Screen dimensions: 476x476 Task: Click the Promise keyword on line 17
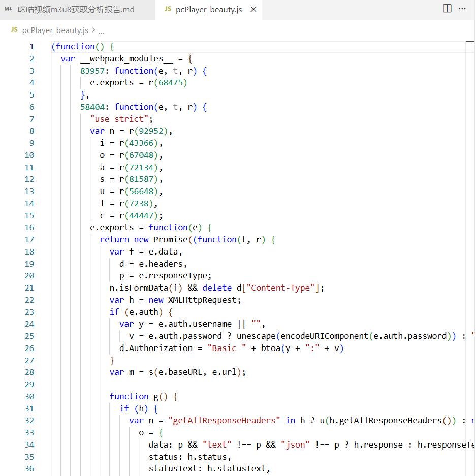[171, 239]
